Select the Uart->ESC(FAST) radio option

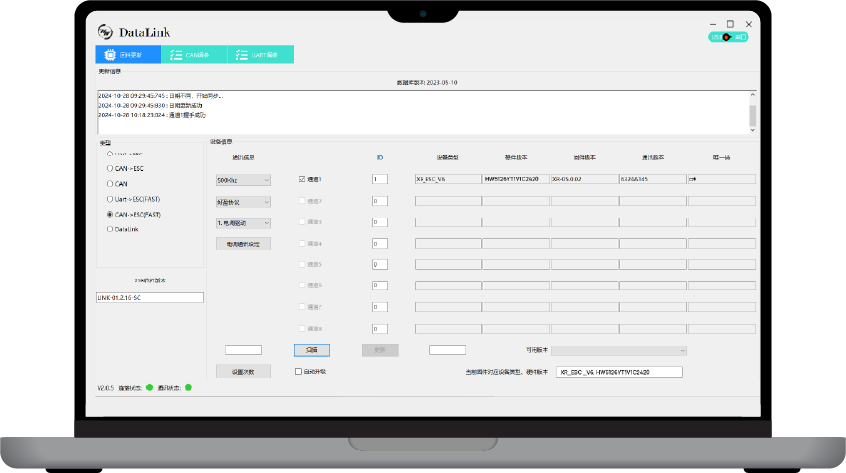pos(110,199)
